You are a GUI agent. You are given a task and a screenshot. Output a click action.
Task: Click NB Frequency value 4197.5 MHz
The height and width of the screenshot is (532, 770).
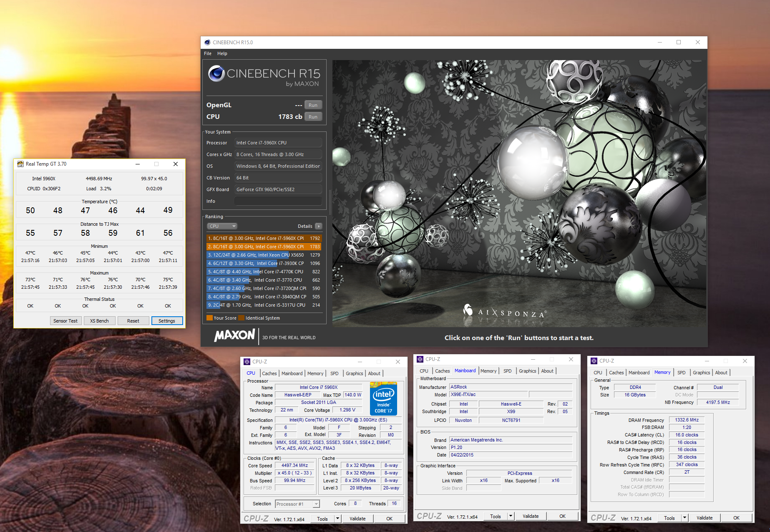tap(718, 402)
